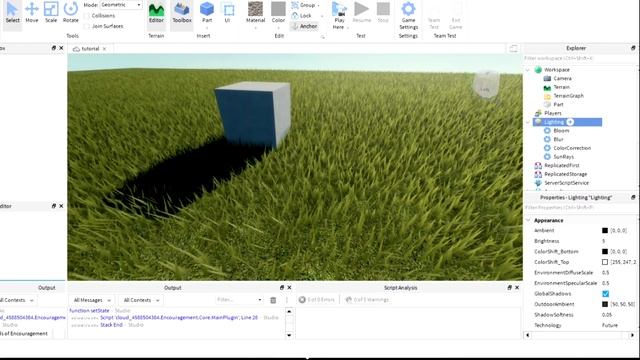Collapse the Workspace tree node
The width and height of the screenshot is (640, 360).
click(528, 70)
